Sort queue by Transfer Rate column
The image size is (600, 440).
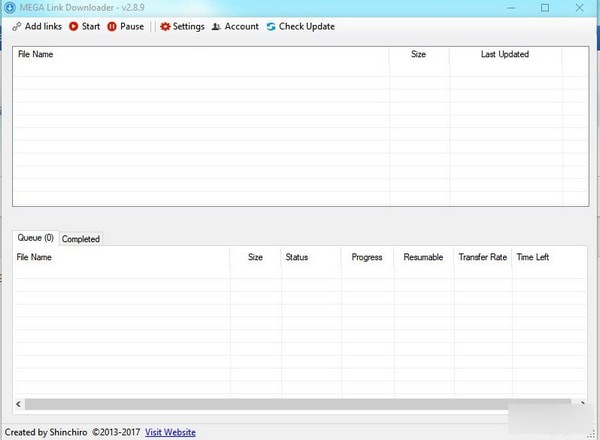(x=483, y=257)
